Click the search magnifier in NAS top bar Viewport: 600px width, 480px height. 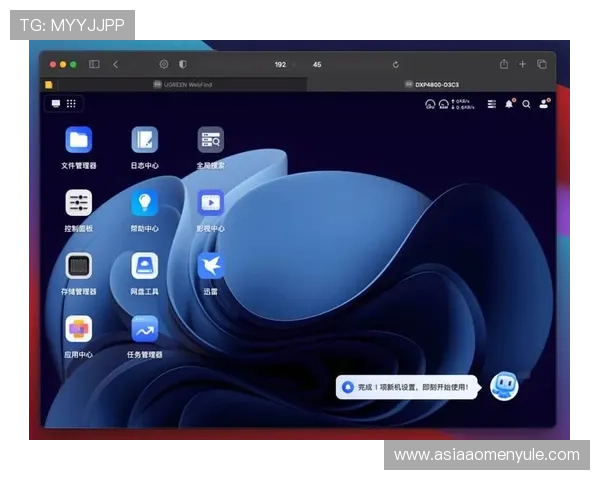click(x=526, y=104)
